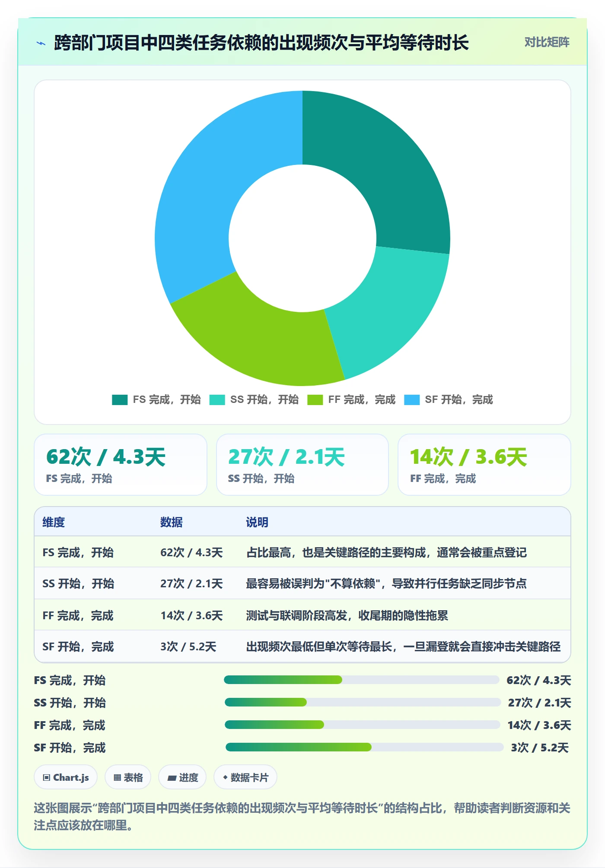Image resolution: width=605 pixels, height=868 pixels.
Task: Select the FS 完成，开始 table row label
Action: tap(78, 552)
